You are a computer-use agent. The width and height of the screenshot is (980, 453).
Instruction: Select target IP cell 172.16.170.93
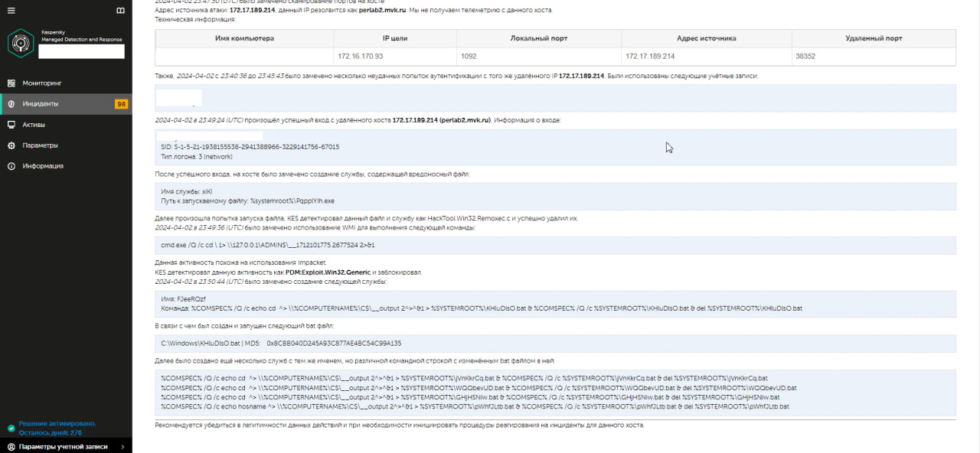point(395,56)
